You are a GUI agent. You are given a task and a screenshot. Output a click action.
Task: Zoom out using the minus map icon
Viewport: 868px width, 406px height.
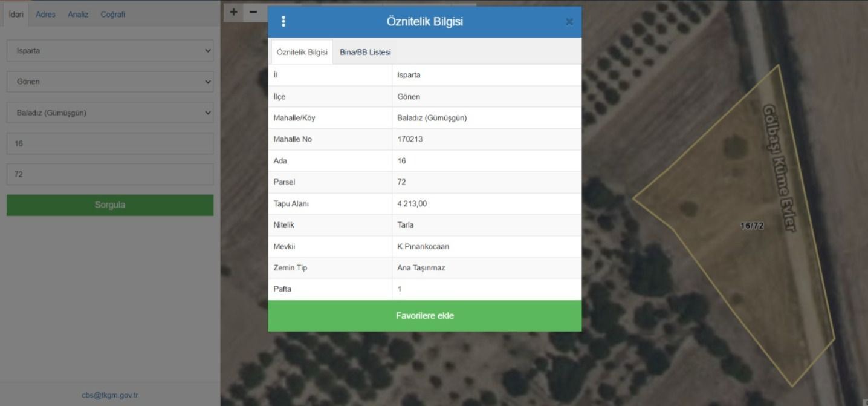coord(254,11)
